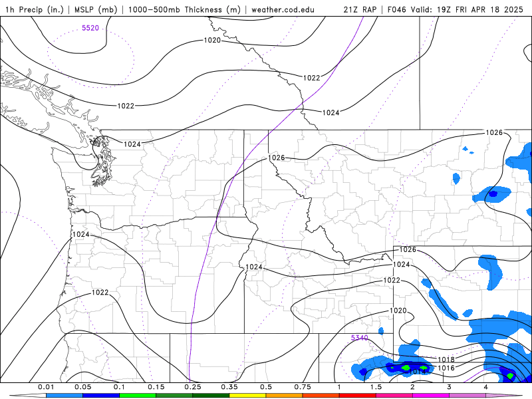Click the purple 5520 thickness label
Screen dimensions: 532x399
[90, 28]
